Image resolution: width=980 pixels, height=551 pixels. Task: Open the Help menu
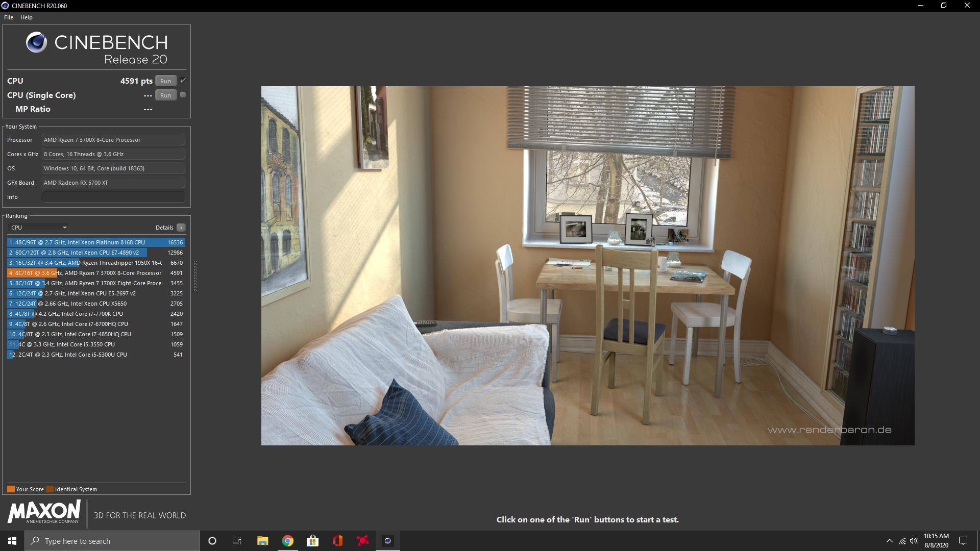point(27,17)
